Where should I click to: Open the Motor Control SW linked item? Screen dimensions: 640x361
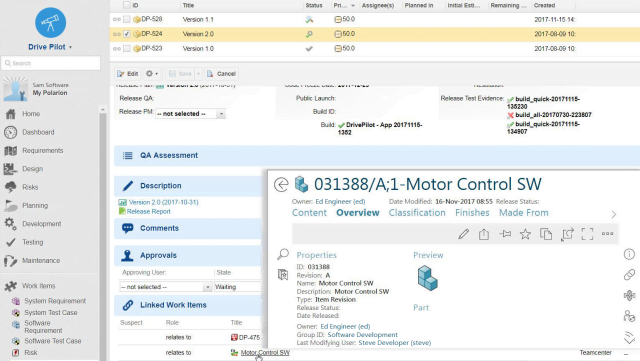coord(265,352)
